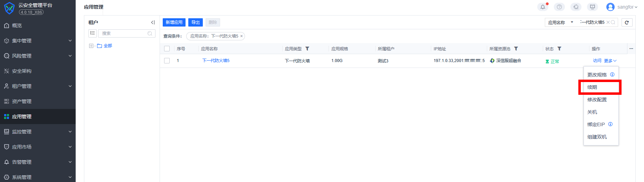The image size is (644, 182).
Task: Check the checkbox for row 1
Action: (x=167, y=61)
